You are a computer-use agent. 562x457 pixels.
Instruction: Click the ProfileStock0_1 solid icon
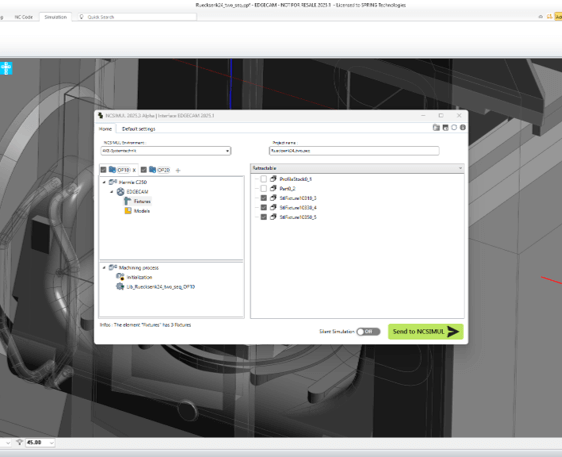(x=273, y=178)
